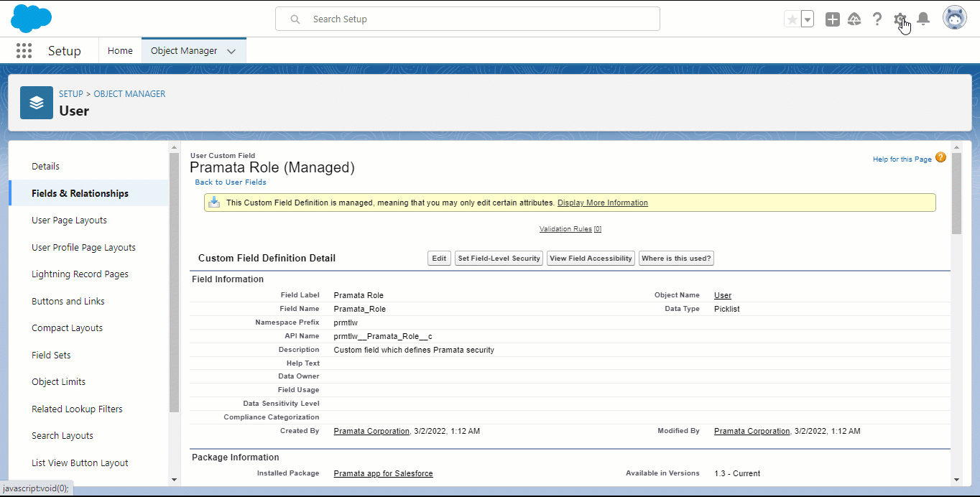Open Created By Pramata Corporation link
The width and height of the screenshot is (980, 497).
pos(371,431)
